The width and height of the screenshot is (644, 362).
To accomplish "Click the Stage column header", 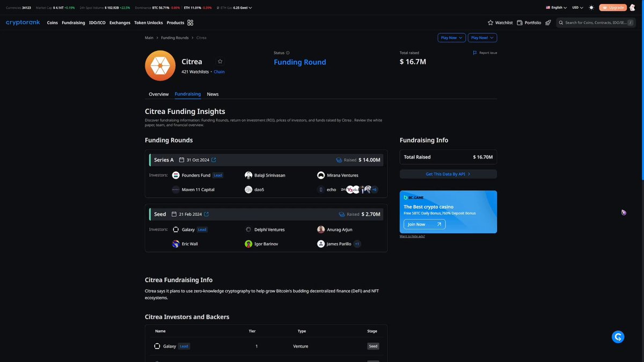I will pos(372,331).
